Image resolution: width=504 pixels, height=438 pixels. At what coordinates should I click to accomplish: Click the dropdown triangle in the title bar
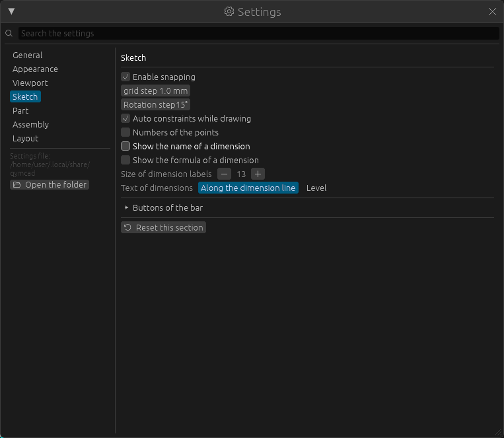click(x=12, y=12)
